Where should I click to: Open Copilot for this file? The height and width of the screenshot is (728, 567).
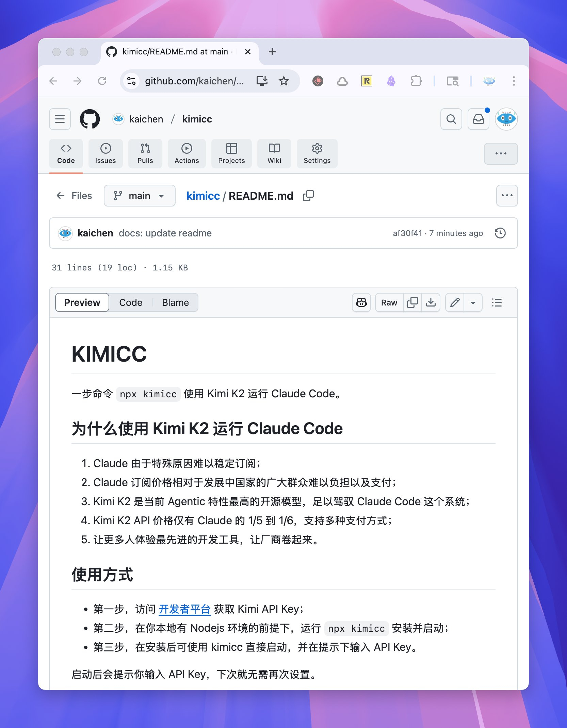pos(361,302)
